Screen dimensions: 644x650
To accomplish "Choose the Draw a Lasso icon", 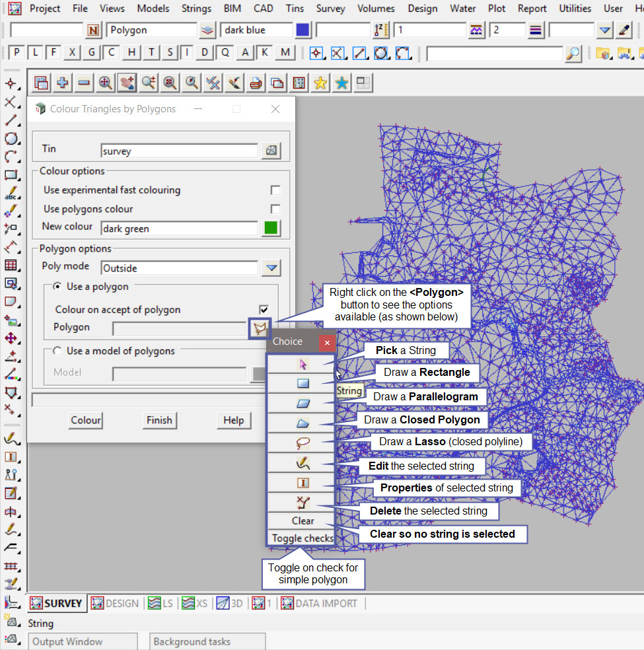I will [303, 443].
